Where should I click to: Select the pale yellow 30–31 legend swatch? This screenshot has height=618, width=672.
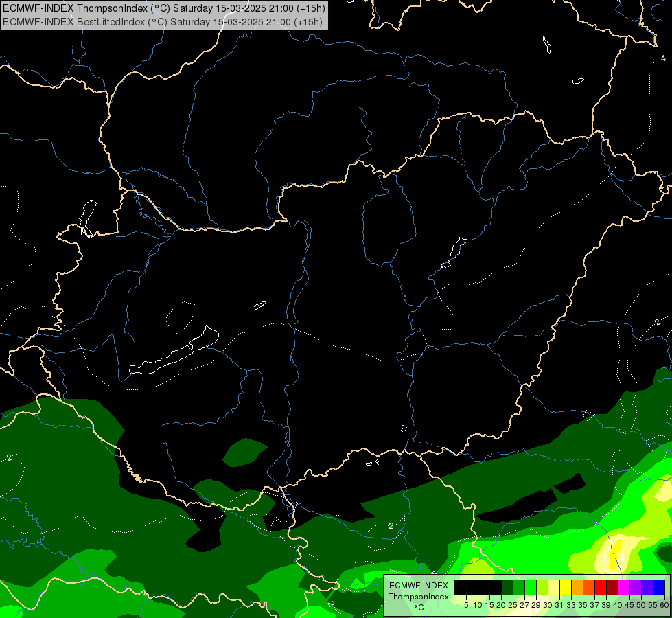pos(554,587)
